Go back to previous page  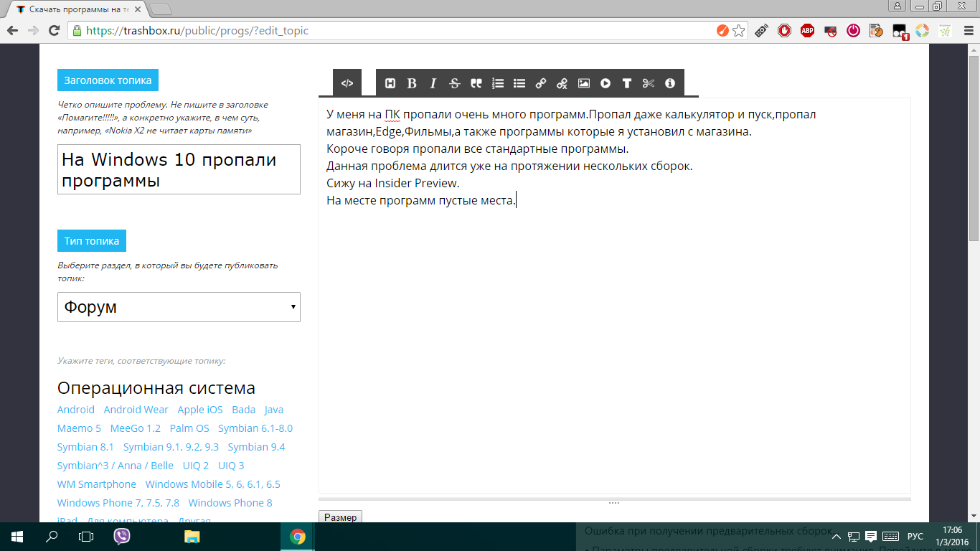tap(11, 31)
